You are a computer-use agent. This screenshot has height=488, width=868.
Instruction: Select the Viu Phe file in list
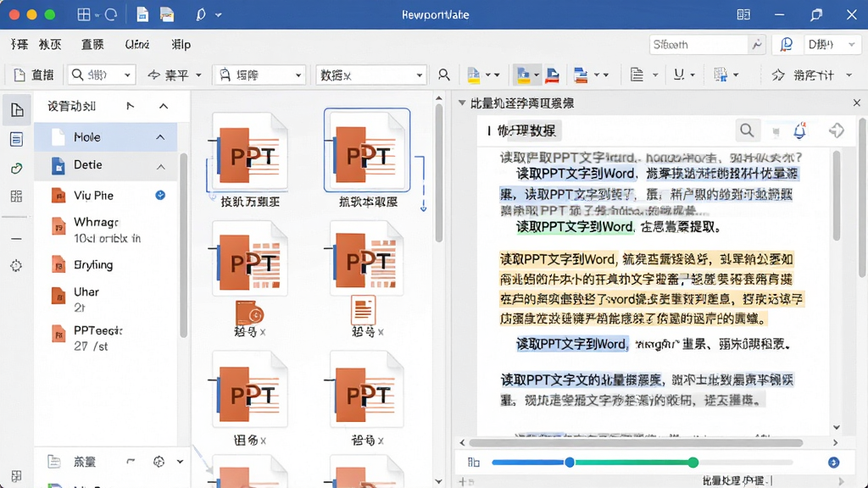[106, 196]
